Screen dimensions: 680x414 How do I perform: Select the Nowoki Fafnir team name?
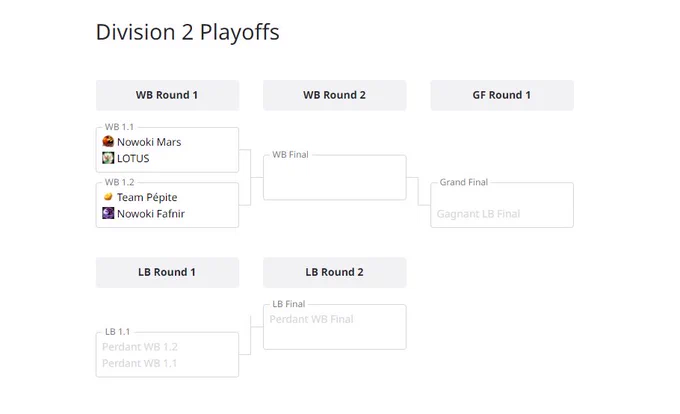click(x=151, y=214)
